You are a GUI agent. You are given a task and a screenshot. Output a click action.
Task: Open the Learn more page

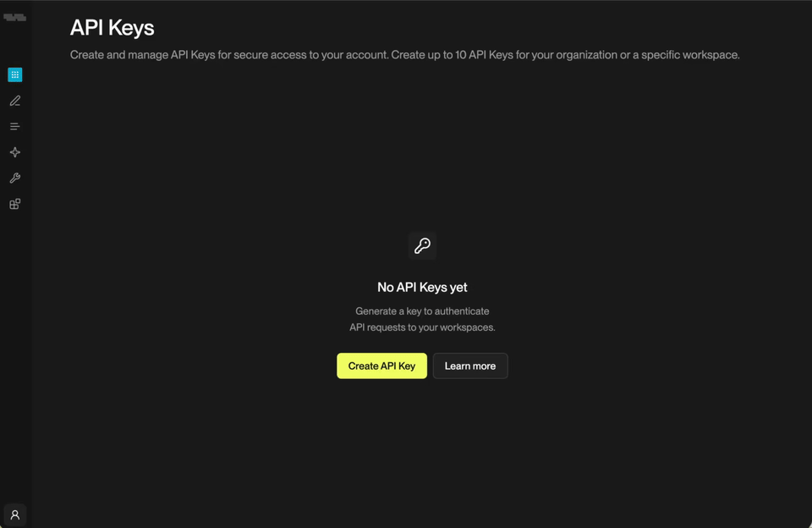470,366
